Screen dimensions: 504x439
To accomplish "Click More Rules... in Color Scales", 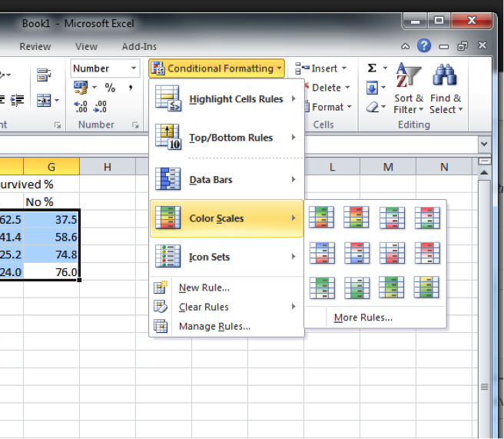I will click(363, 318).
